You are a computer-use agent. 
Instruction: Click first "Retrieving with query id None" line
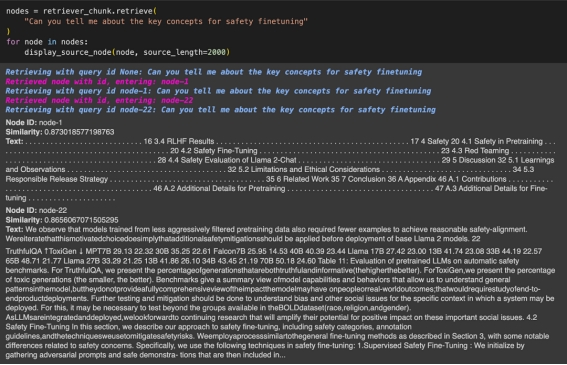pyautogui.click(x=213, y=72)
